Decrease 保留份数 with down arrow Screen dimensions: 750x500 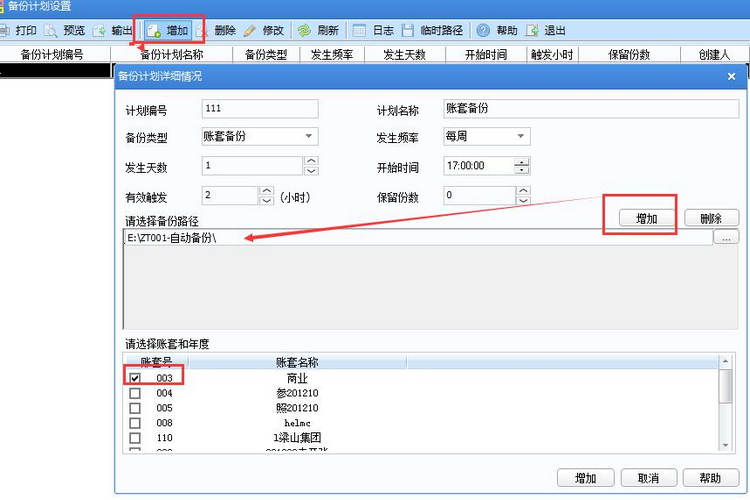pyautogui.click(x=524, y=200)
